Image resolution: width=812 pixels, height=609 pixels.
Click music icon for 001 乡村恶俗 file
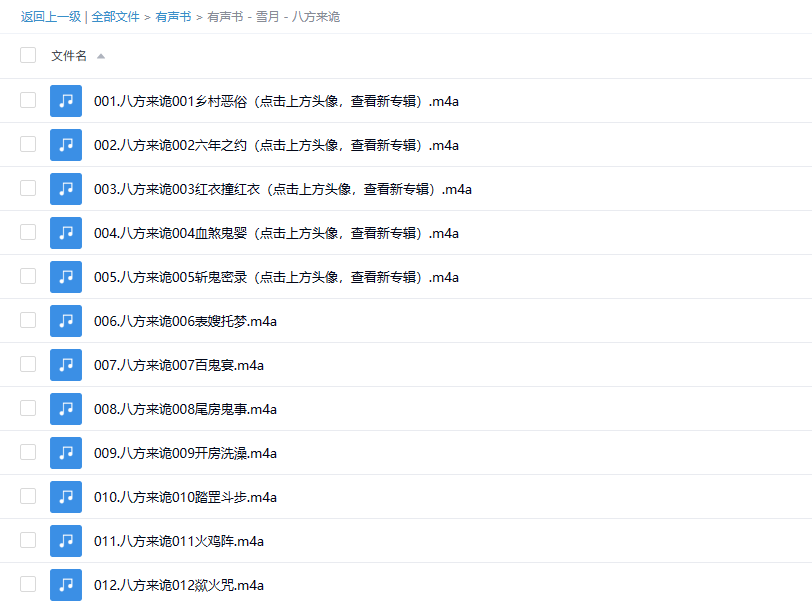(66, 101)
